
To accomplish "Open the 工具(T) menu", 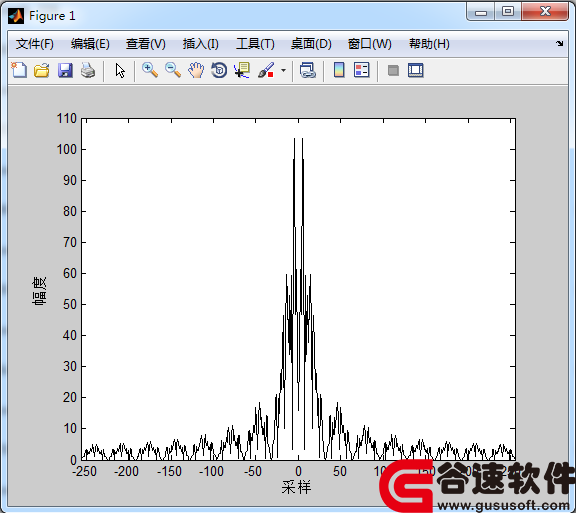I will [x=255, y=44].
